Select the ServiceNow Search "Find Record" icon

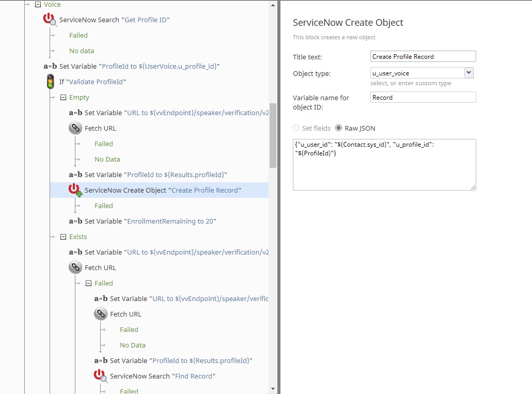click(x=101, y=376)
